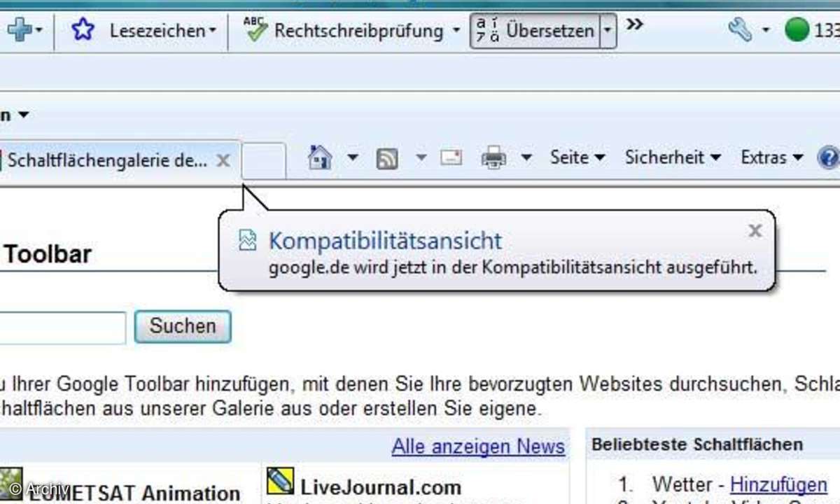840x504 pixels.
Task: Click the LiveJournal.com pencil icon
Action: pyautogui.click(x=280, y=481)
